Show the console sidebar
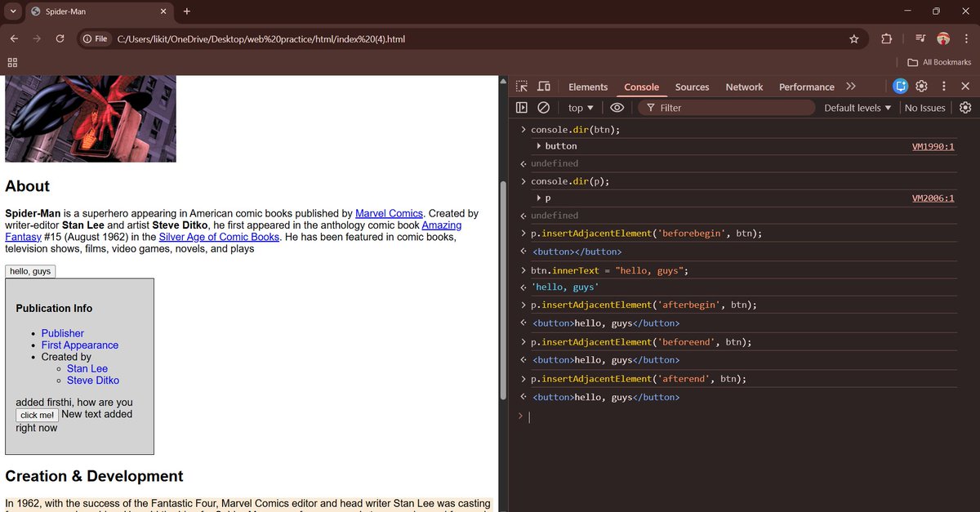 pos(521,107)
